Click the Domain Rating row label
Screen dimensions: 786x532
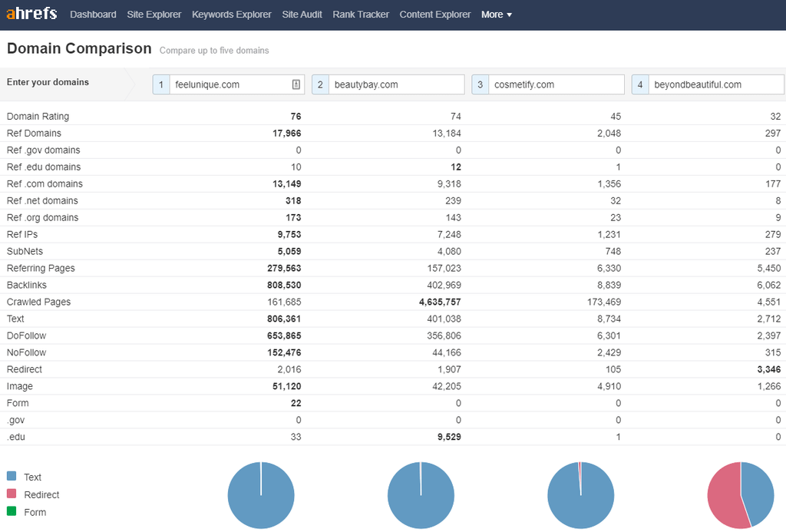[x=38, y=117]
